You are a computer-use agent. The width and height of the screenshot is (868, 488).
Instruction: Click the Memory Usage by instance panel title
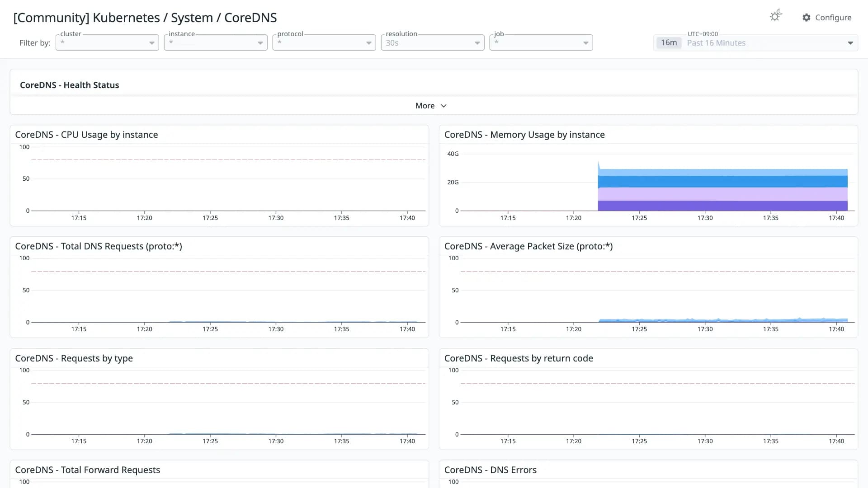(x=524, y=135)
